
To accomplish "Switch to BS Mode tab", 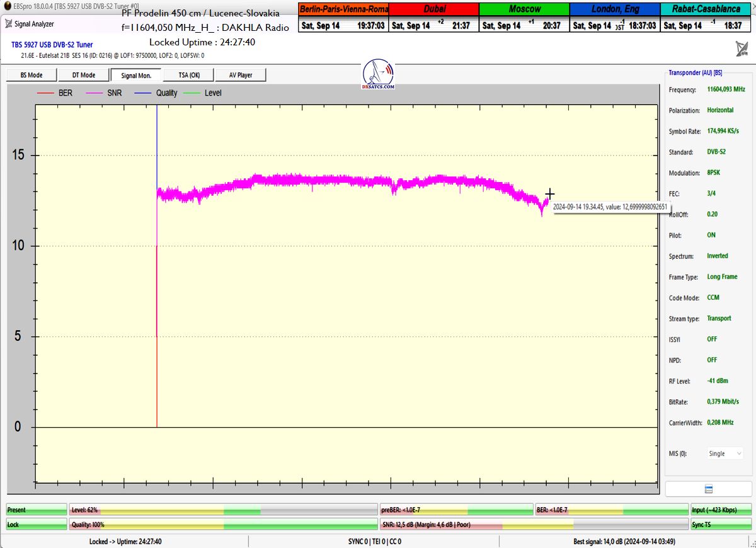I will point(31,75).
